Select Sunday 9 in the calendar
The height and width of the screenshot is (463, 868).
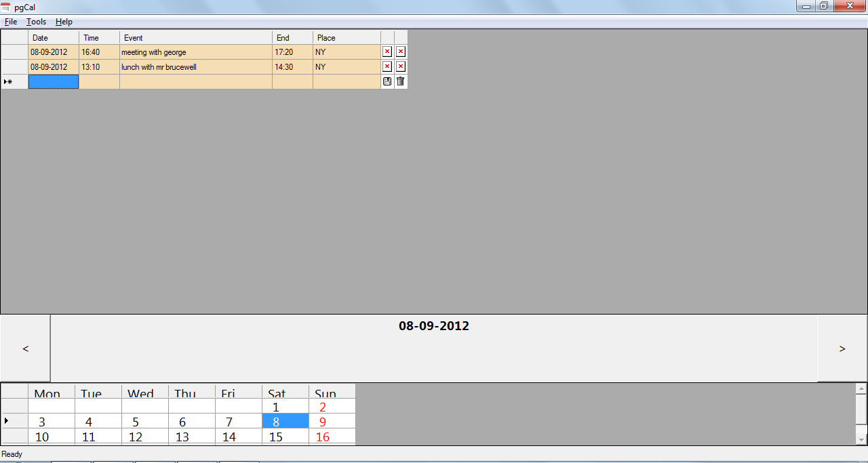(x=332, y=422)
